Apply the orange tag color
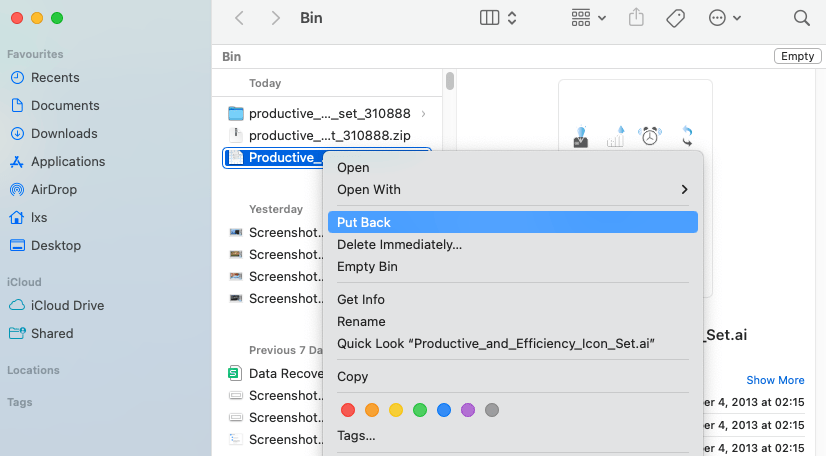This screenshot has height=456, width=826. 372,410
